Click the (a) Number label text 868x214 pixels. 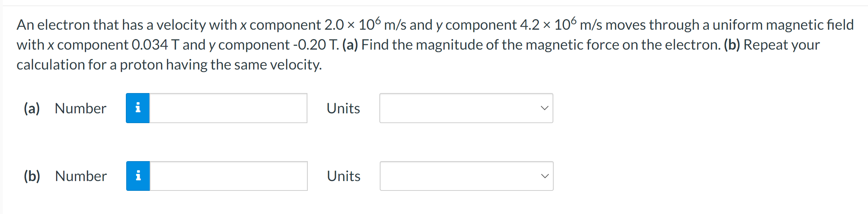click(80, 108)
